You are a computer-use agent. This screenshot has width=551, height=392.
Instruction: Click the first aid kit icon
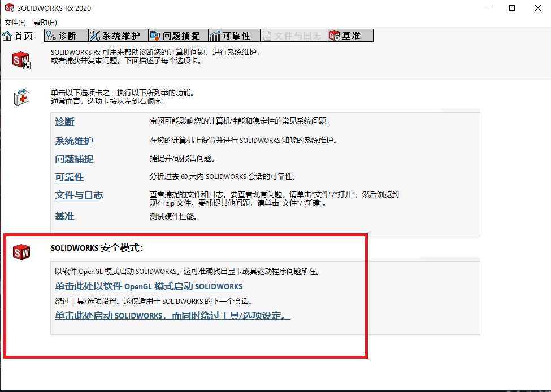point(22,97)
